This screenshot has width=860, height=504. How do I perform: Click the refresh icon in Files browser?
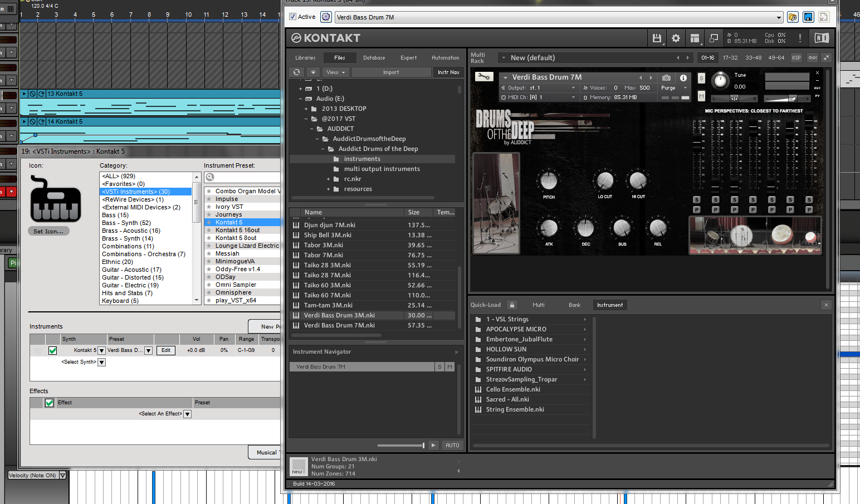296,72
